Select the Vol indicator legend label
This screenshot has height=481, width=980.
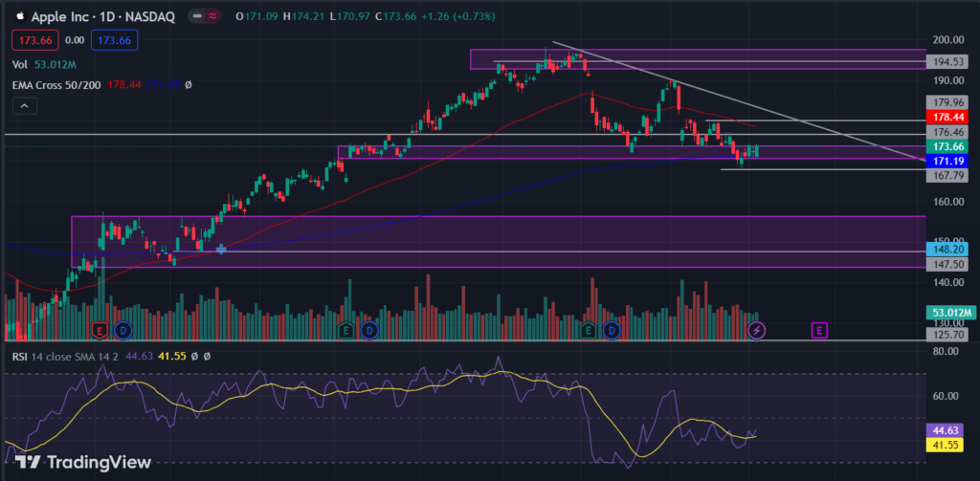click(x=21, y=64)
